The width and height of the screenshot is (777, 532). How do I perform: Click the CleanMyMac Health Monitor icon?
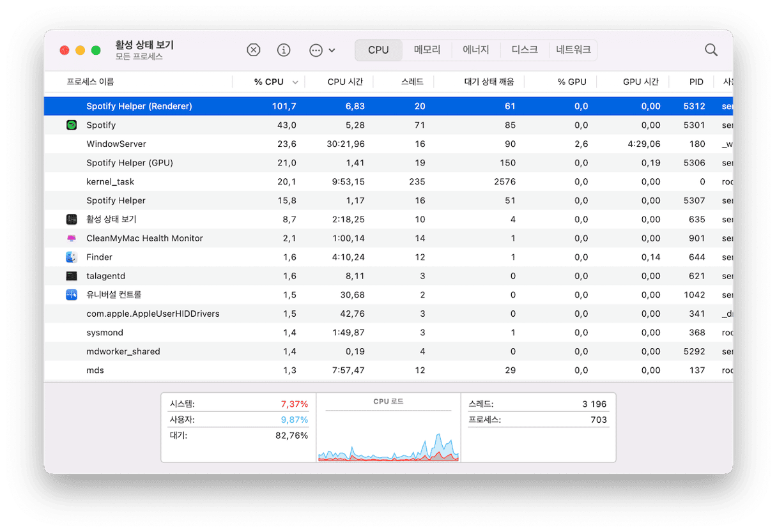coord(72,238)
